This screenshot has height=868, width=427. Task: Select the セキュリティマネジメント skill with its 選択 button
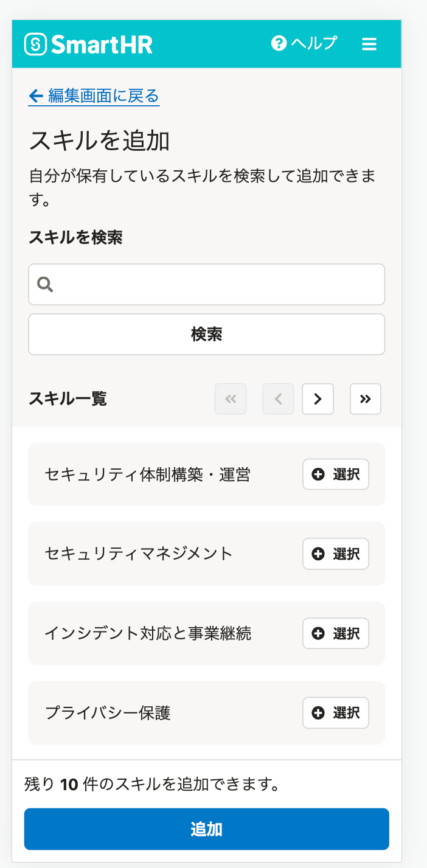click(x=336, y=554)
